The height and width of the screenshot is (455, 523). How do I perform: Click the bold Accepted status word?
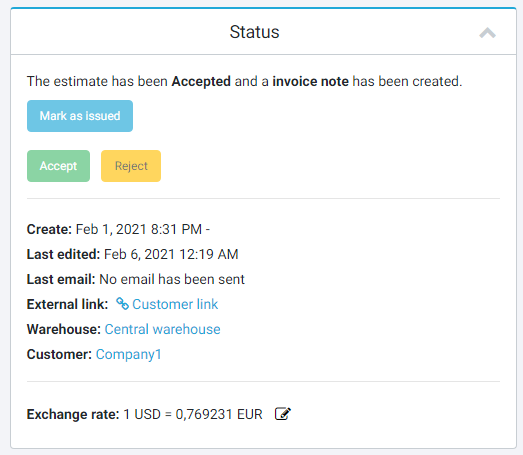pos(201,81)
